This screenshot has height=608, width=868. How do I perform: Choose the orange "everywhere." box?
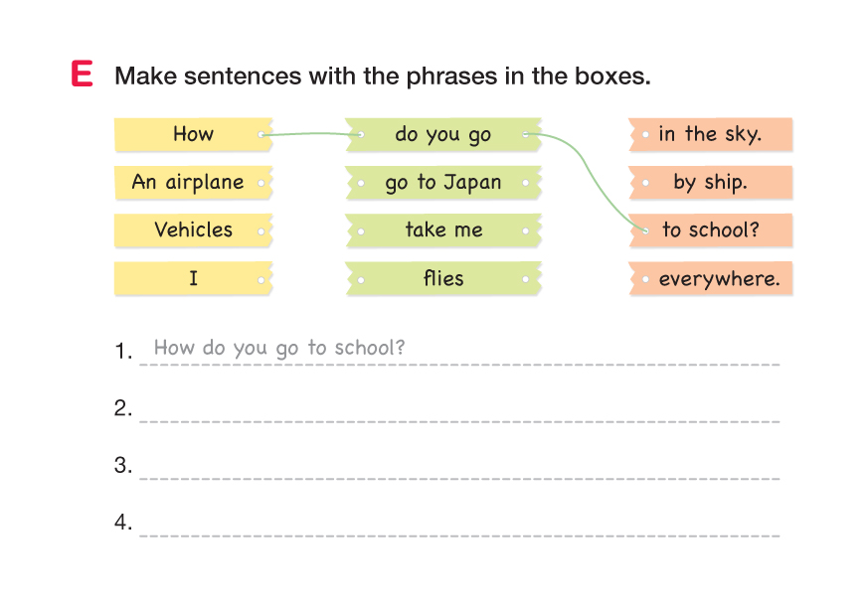click(718, 278)
